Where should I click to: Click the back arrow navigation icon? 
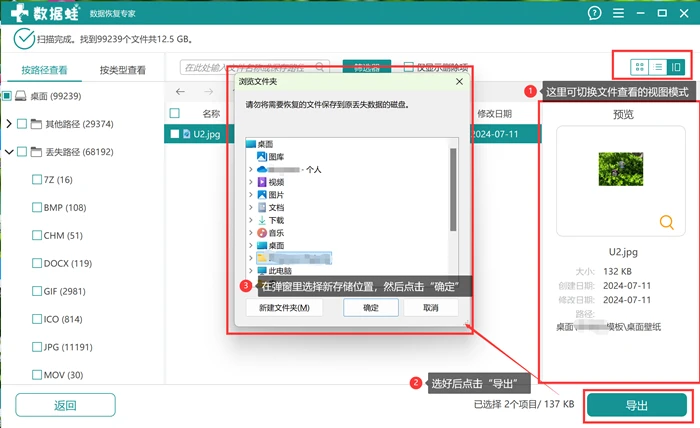point(180,92)
